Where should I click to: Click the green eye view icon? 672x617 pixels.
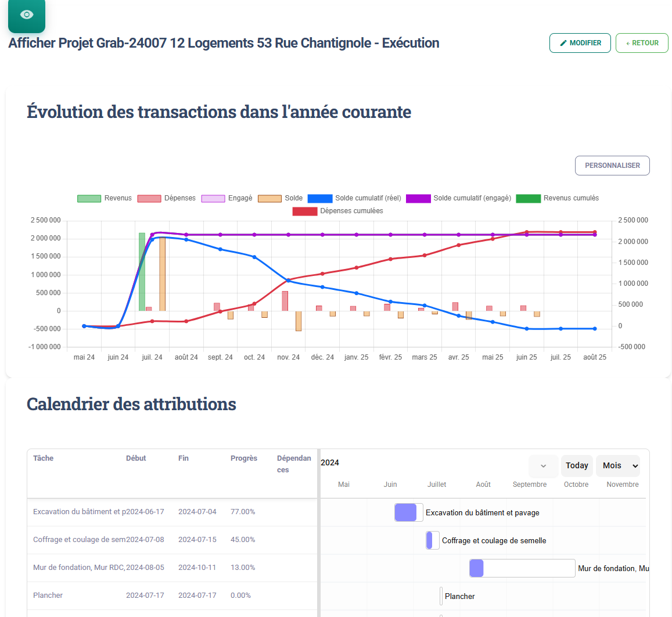click(26, 15)
